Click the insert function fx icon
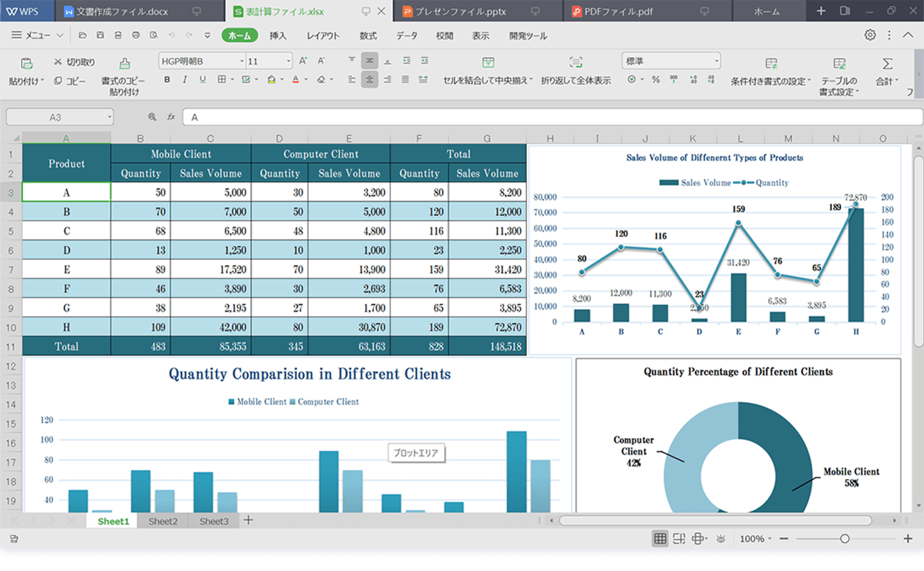Image resolution: width=924 pixels, height=571 pixels. pos(171,117)
